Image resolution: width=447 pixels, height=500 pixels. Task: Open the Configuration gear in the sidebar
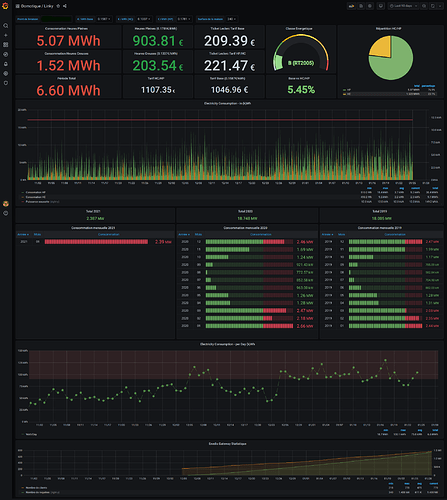click(x=6, y=73)
